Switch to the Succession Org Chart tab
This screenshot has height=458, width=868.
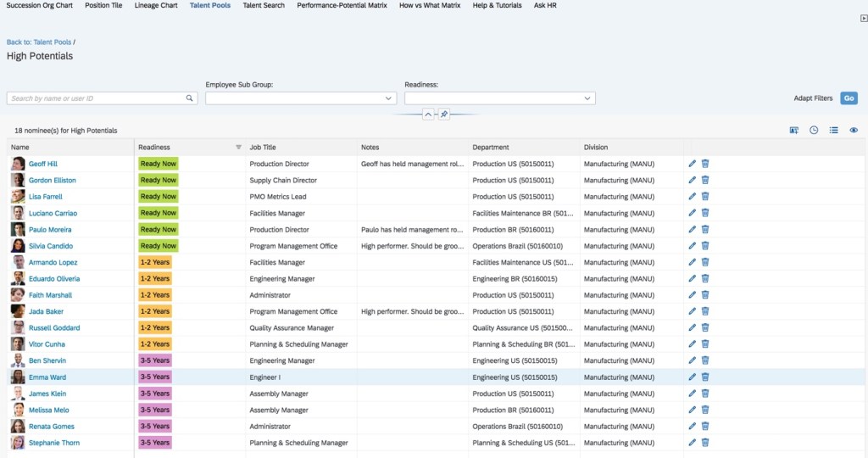(39, 6)
